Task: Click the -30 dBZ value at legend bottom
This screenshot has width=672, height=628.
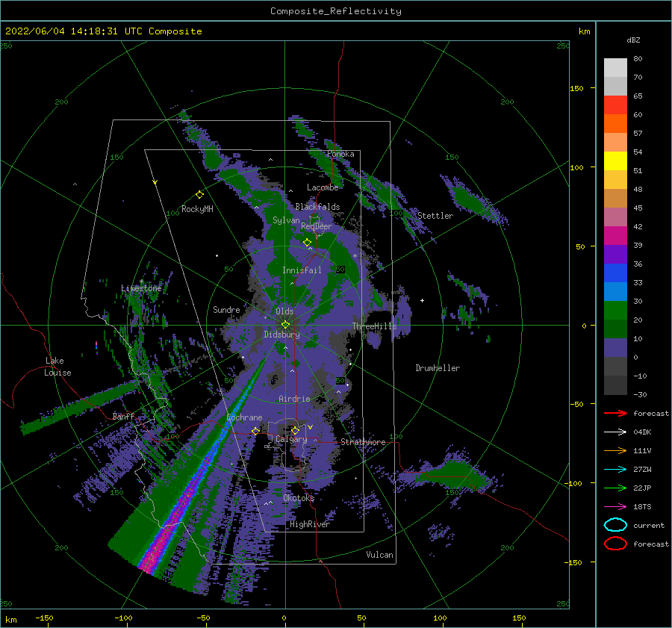Action: pos(640,394)
